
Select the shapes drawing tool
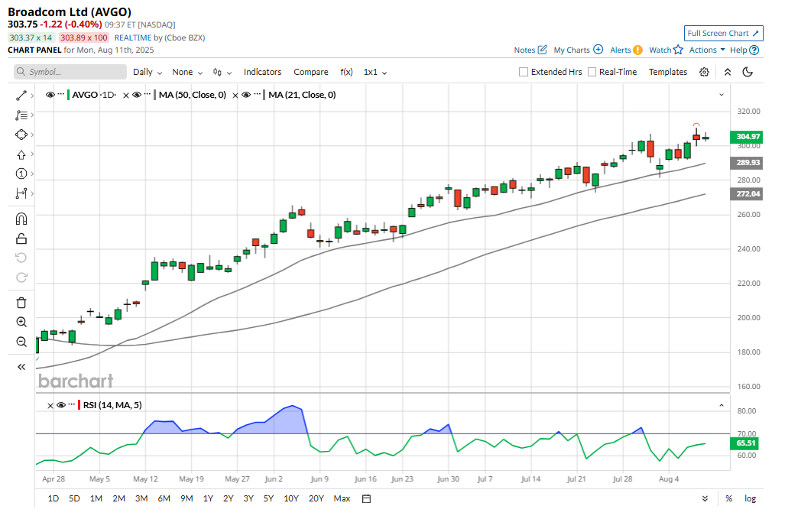21,135
